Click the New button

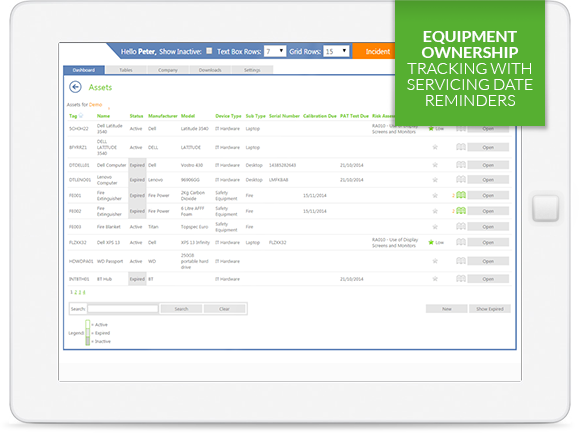point(446,309)
